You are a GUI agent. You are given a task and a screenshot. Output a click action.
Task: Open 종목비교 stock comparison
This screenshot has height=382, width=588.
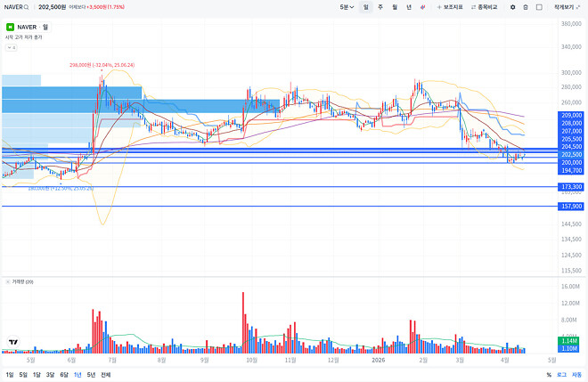pos(484,7)
